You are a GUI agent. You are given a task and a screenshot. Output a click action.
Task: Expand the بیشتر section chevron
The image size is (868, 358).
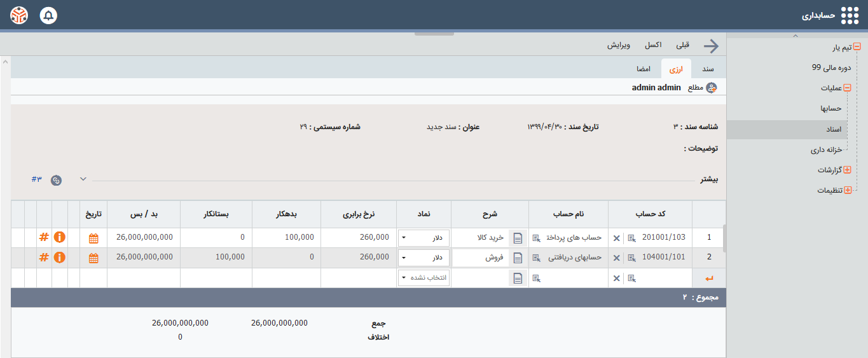point(83,179)
